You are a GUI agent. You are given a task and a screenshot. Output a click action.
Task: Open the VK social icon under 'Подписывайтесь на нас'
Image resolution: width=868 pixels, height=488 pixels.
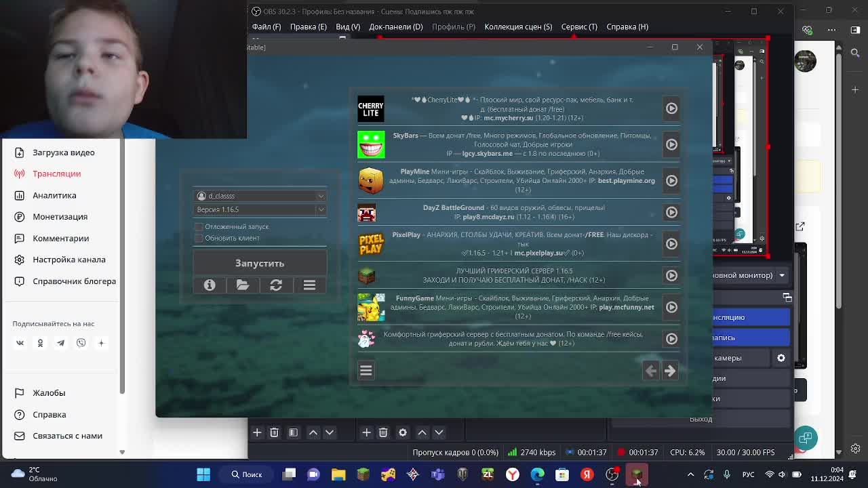coord(20,343)
